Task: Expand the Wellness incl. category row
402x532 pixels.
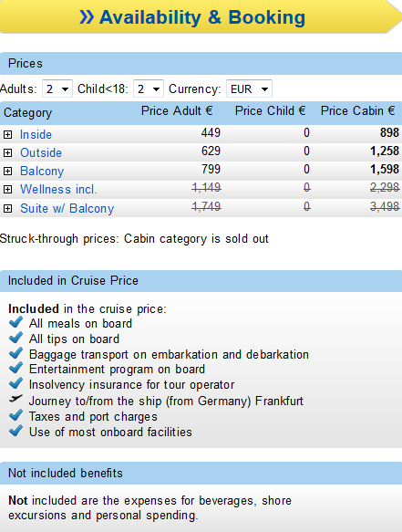Action: pyautogui.click(x=7, y=189)
